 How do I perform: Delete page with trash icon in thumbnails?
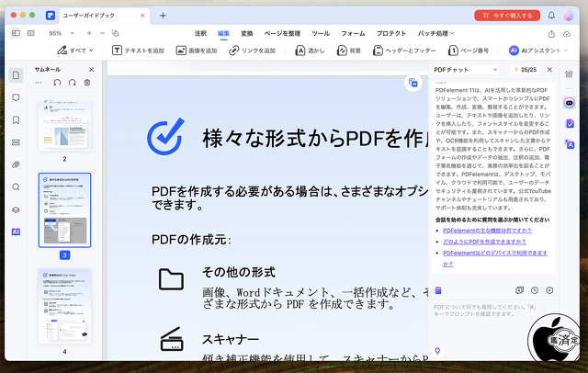click(87, 83)
